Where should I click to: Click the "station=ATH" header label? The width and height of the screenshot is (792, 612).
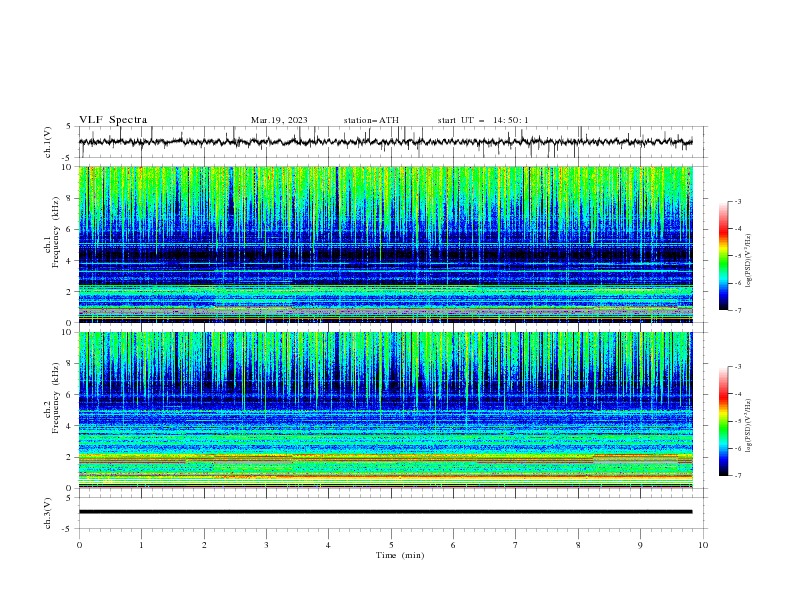point(371,120)
